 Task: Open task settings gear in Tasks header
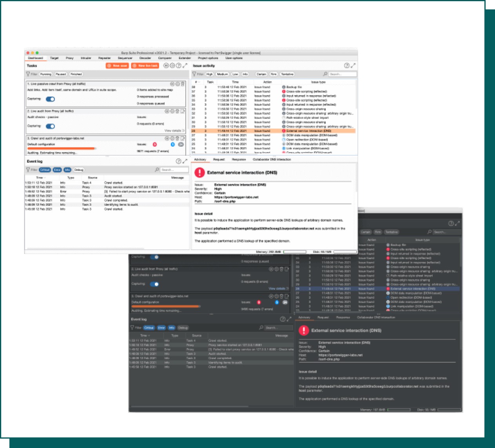(172, 65)
